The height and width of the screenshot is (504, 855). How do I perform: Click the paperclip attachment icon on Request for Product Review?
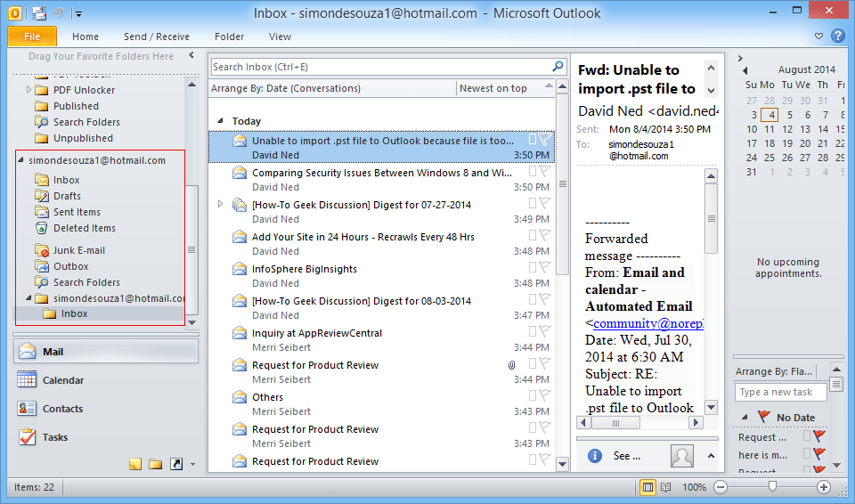click(x=511, y=365)
